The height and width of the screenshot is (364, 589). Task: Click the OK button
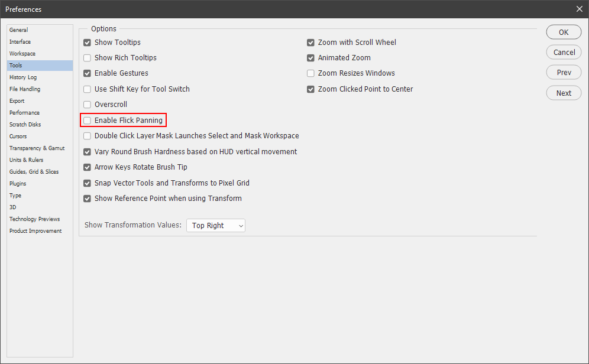(x=564, y=32)
